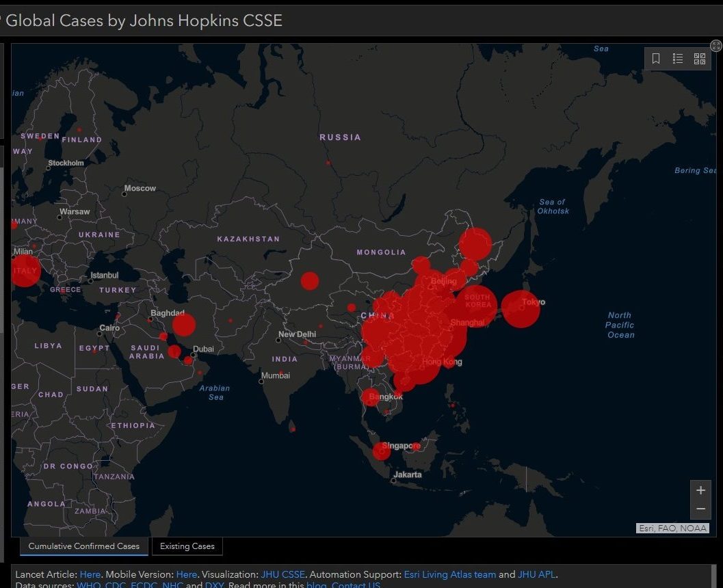
Task: Zoom out with the minus button
Action: click(700, 509)
